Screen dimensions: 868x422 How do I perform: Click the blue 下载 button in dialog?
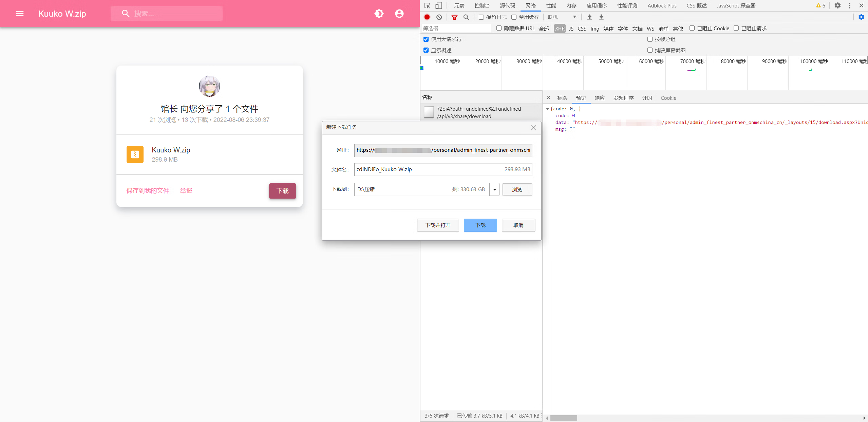pos(480,225)
